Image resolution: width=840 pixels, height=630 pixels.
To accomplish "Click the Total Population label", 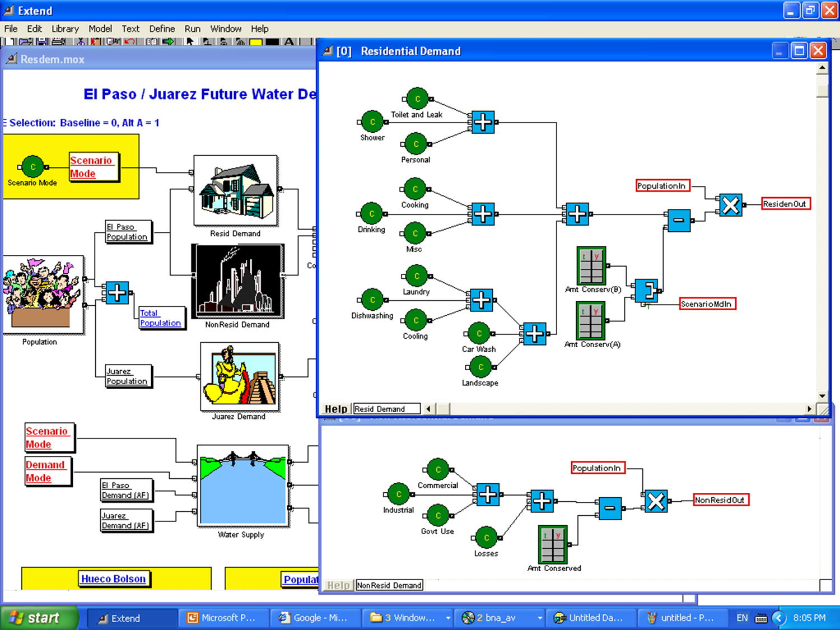I will pyautogui.click(x=161, y=318).
